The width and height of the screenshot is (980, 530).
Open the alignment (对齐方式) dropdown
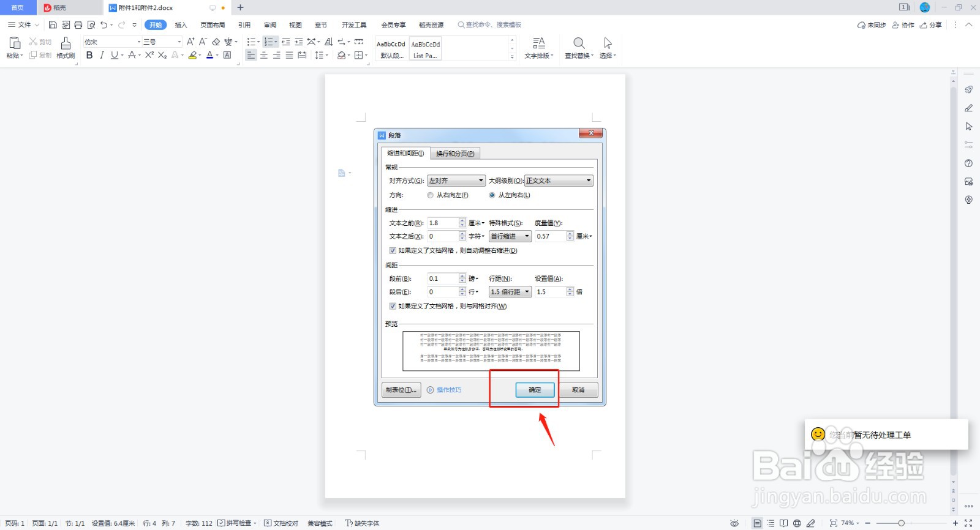click(456, 181)
